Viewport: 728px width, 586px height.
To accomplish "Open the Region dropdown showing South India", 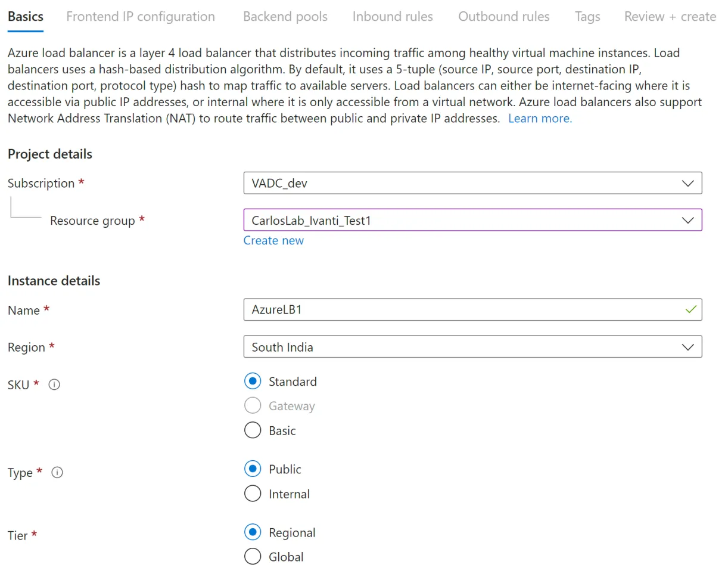I will (x=472, y=347).
